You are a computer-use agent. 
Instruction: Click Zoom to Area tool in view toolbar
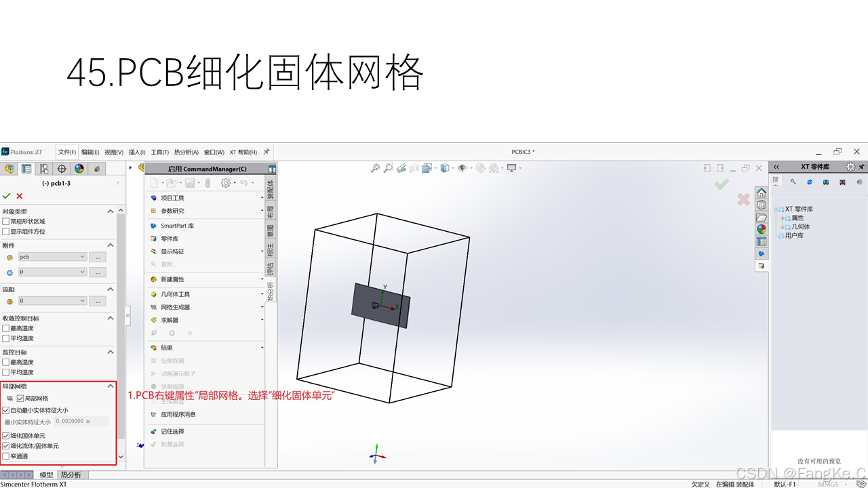(388, 168)
